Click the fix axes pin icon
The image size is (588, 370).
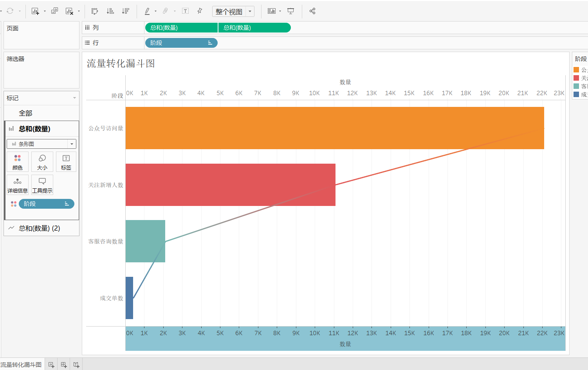200,11
